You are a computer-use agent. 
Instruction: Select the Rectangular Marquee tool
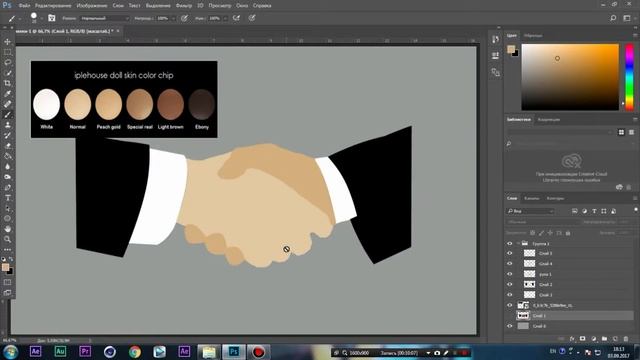pyautogui.click(x=7, y=52)
